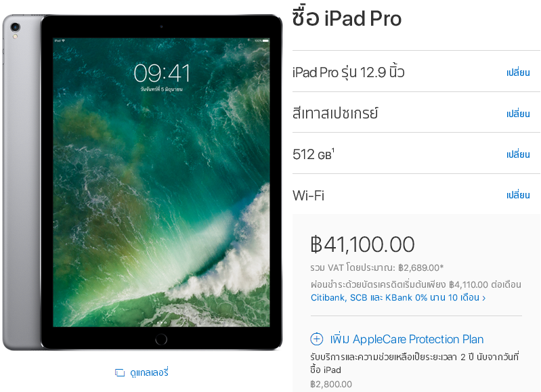
Task: Add the AppleCare Protection Plan
Action: pos(407,339)
